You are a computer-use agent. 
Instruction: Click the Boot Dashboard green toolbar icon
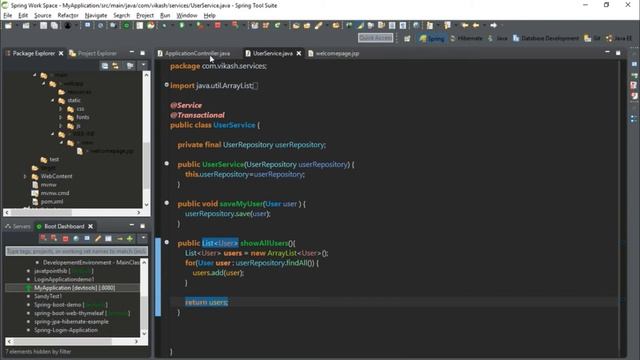[127, 26]
